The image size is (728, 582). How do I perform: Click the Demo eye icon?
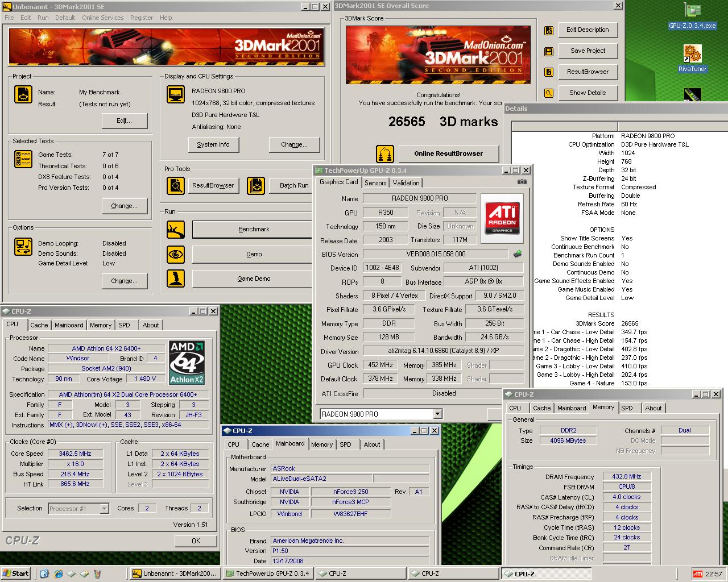(x=176, y=254)
